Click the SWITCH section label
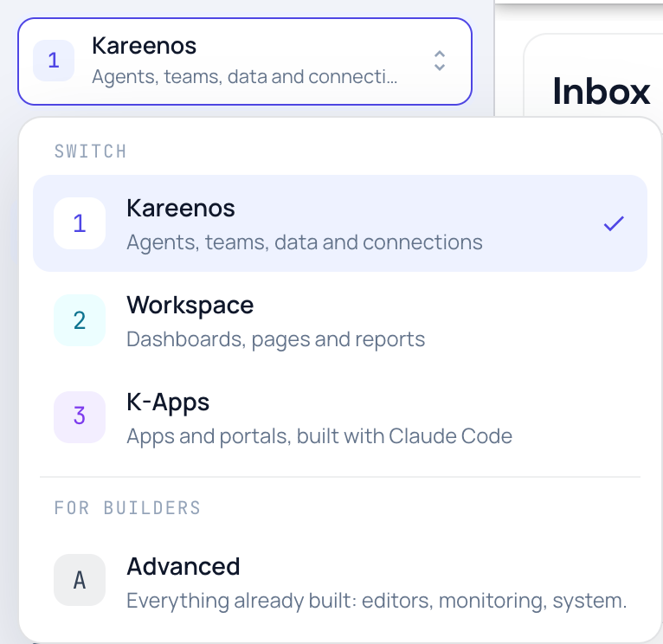This screenshot has width=663, height=644. [91, 151]
